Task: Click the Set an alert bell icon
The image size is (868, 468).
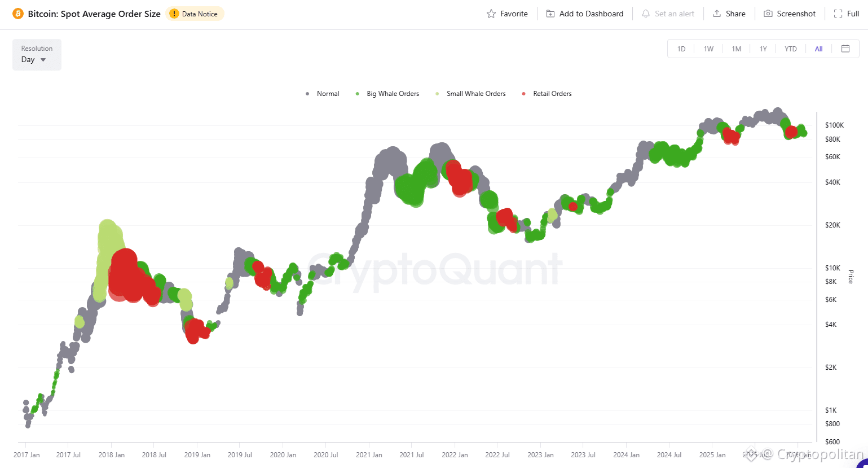Action: coord(645,14)
